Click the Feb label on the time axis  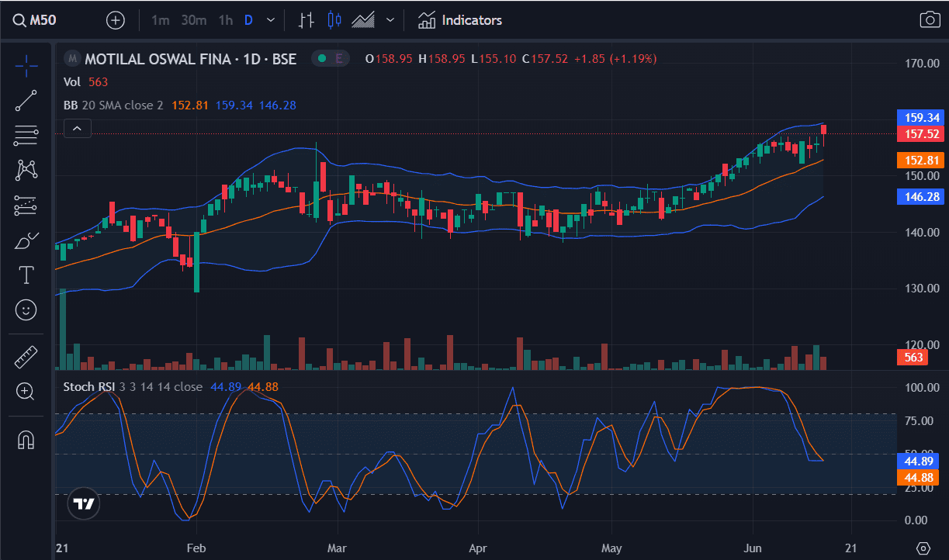tap(196, 548)
